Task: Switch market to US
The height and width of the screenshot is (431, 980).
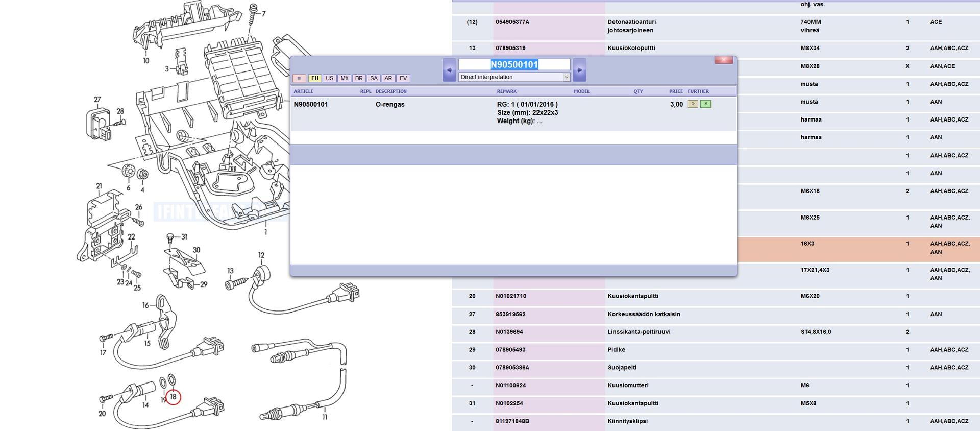Action: coord(330,78)
